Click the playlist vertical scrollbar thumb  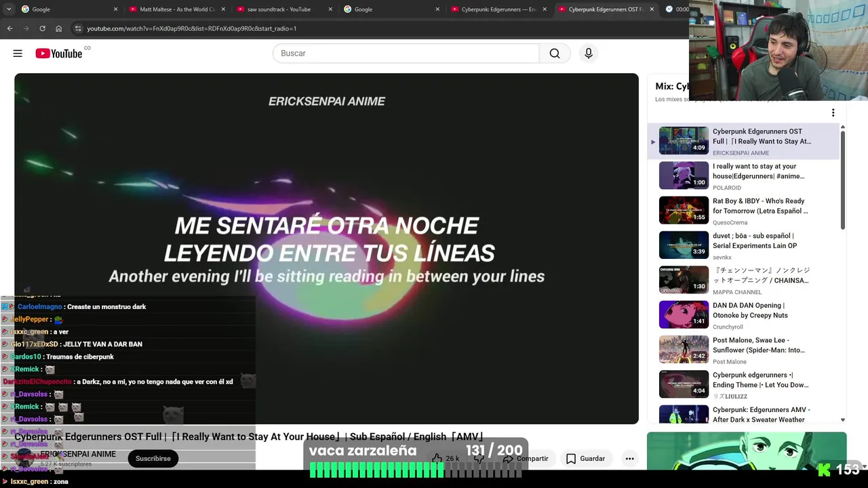(x=843, y=180)
